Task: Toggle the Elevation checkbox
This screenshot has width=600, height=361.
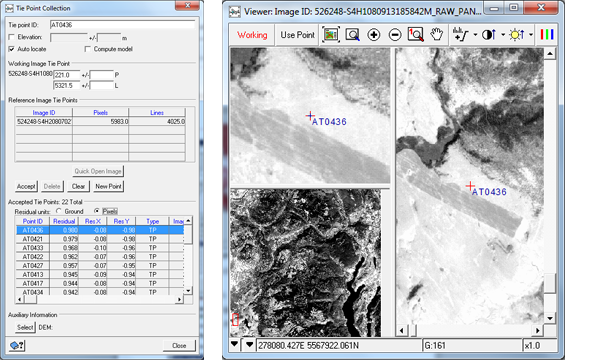Action: coord(11,37)
